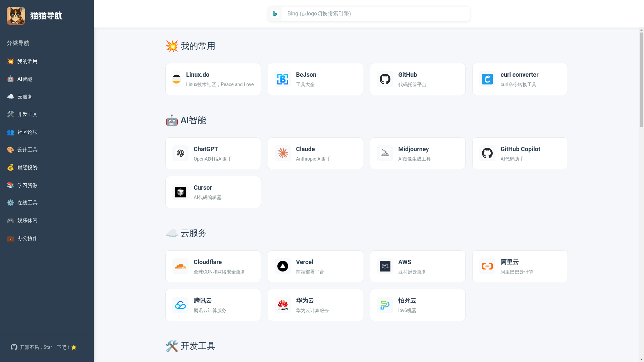Open the 腾讯云 card title
Screen dimensions: 644x362
203,301
